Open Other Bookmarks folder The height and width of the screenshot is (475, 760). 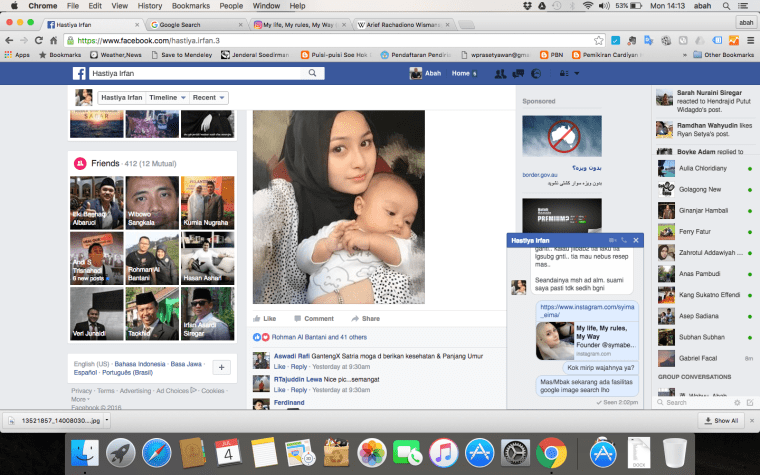724,55
